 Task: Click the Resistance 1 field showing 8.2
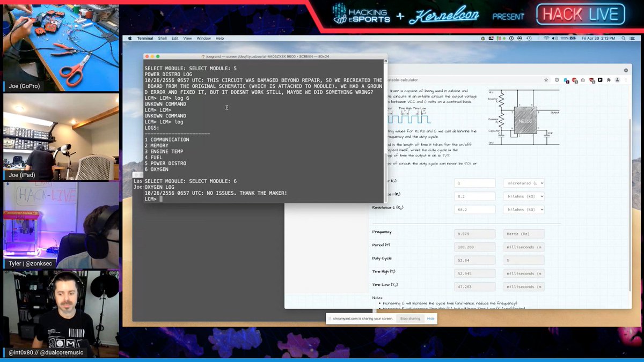tap(474, 196)
